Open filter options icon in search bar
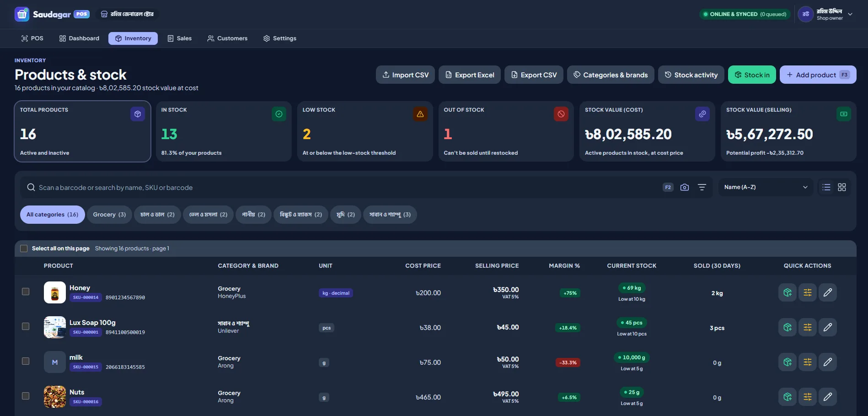This screenshot has width=868, height=416. click(x=702, y=187)
